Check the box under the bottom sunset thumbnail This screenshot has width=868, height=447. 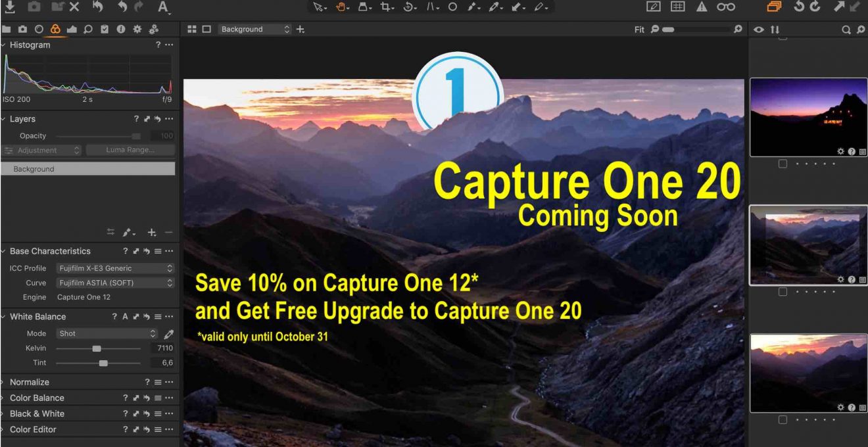(x=783, y=419)
